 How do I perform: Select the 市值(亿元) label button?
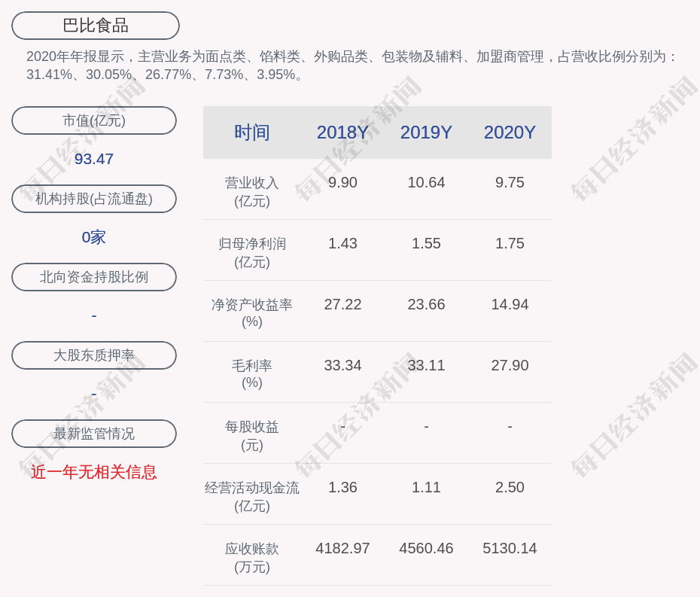94,120
